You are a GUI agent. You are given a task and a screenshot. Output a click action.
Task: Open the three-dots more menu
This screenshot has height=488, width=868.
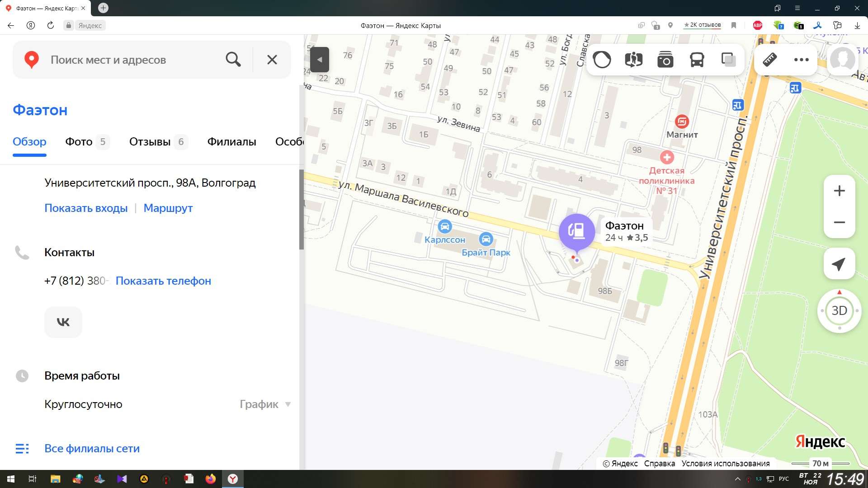pyautogui.click(x=801, y=60)
